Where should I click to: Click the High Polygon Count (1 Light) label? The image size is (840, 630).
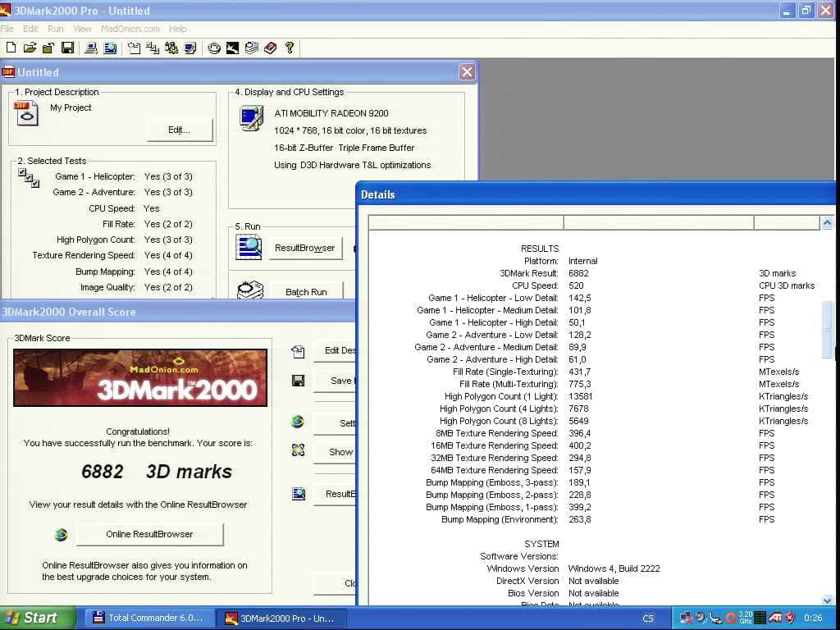[501, 396]
